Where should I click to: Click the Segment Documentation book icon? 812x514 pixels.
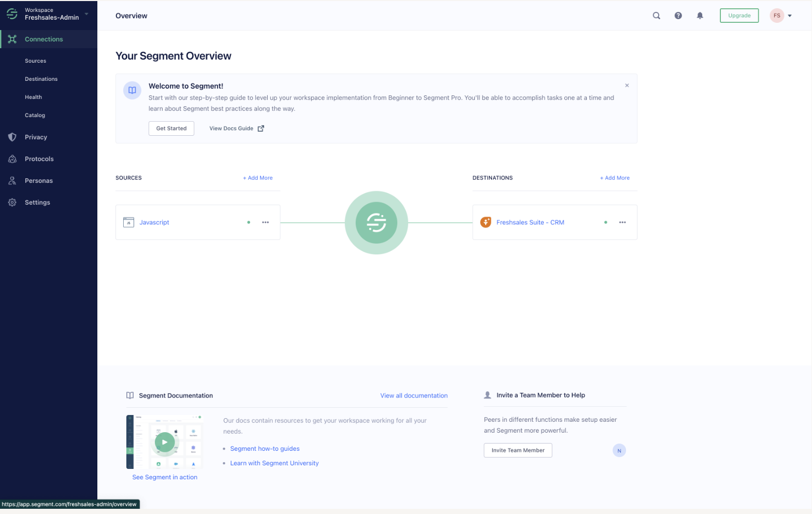click(130, 395)
